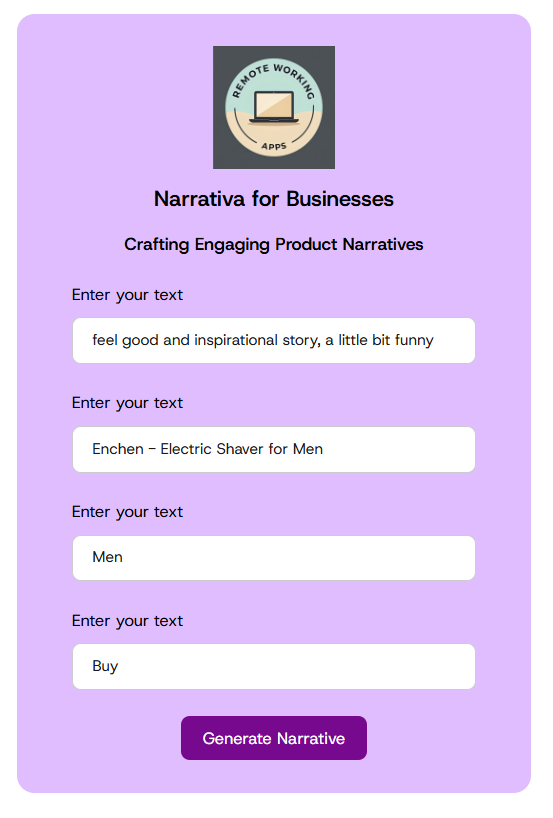Focus the 'Enchen – Electric Shaver for Men' field
The image size is (553, 818).
point(274,449)
